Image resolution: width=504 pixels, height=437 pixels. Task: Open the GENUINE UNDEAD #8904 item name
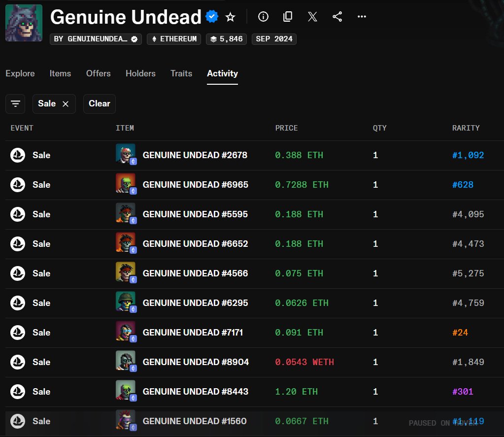click(x=196, y=362)
